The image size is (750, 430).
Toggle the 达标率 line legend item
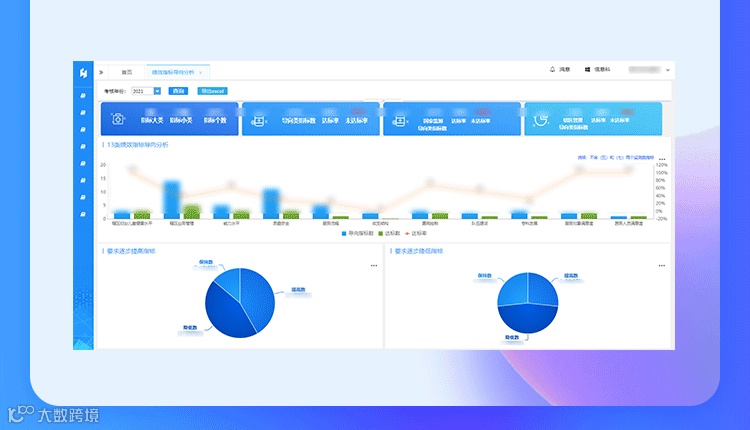coord(416,233)
